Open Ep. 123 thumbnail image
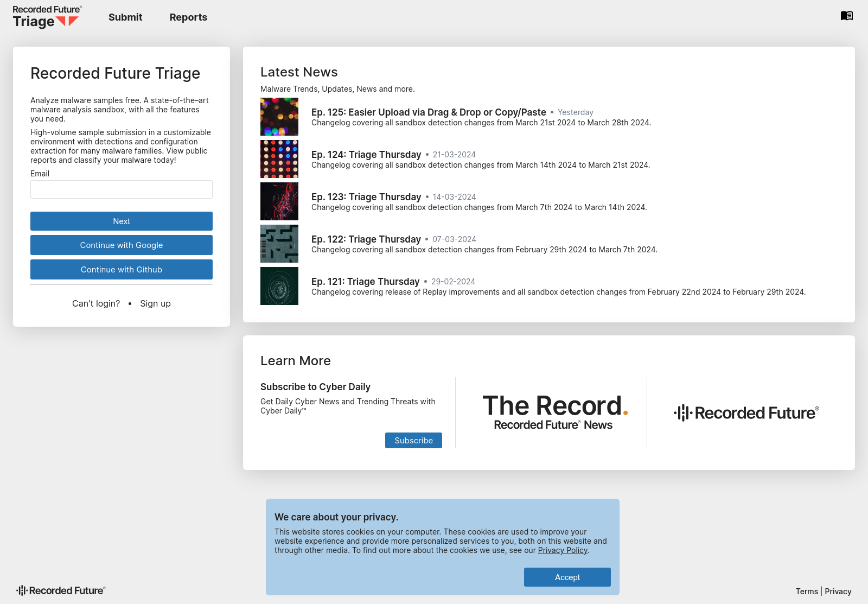Viewport: 868px width, 604px height. pos(279,201)
